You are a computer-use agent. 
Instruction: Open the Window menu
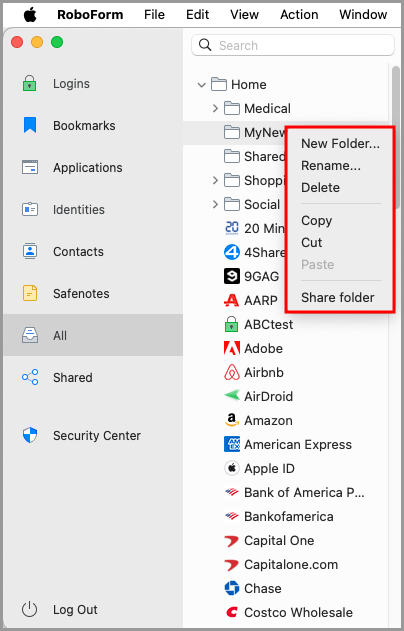363,14
